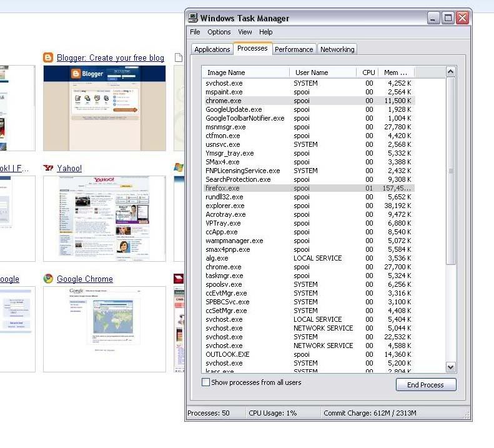Viewport: 494px width, 448px height.
Task: Click the CPU Usage: 1% status text
Action: click(272, 412)
